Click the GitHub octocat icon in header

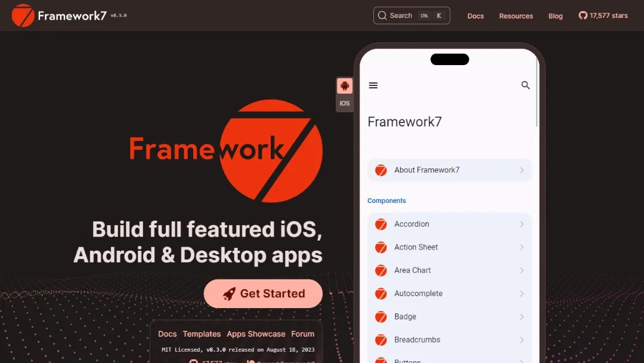point(583,16)
